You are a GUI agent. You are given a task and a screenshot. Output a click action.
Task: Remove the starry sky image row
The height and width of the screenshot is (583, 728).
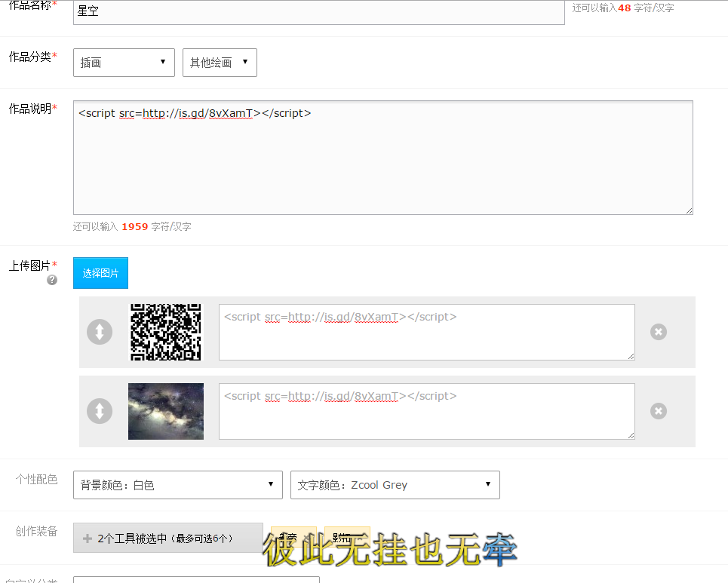659,411
